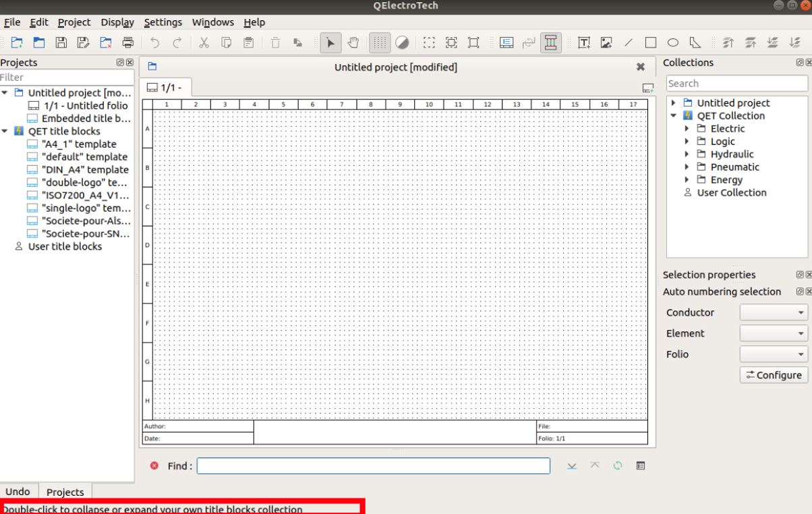Image resolution: width=812 pixels, height=514 pixels.
Task: Select the Add ellipse tool
Action: coord(673,42)
